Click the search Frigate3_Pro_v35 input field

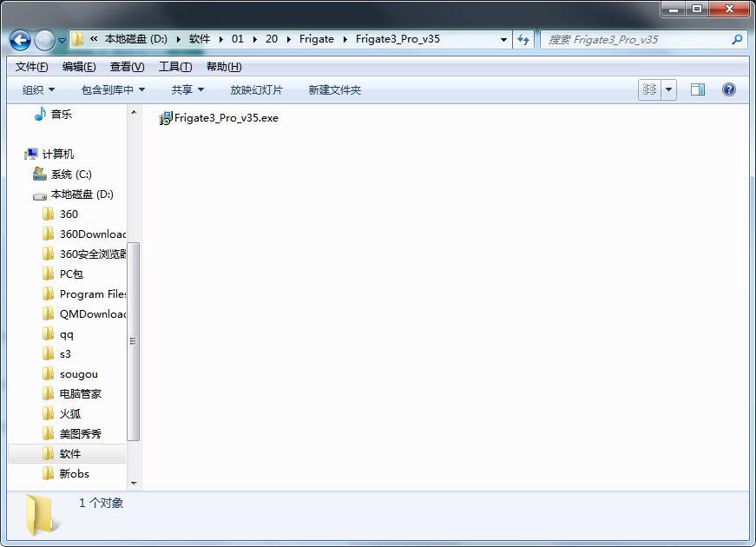(x=638, y=39)
